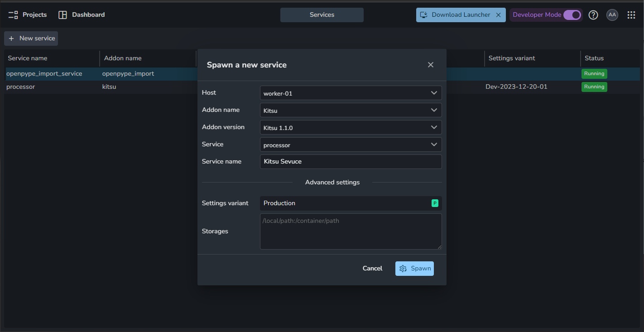
Task: Sort by Service name column header
Action: 28,58
